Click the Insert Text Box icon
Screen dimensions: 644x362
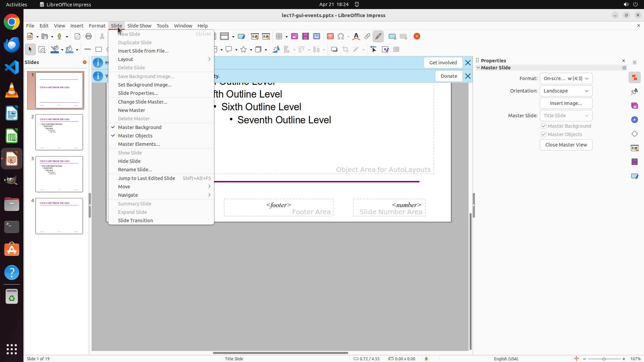coord(330,36)
